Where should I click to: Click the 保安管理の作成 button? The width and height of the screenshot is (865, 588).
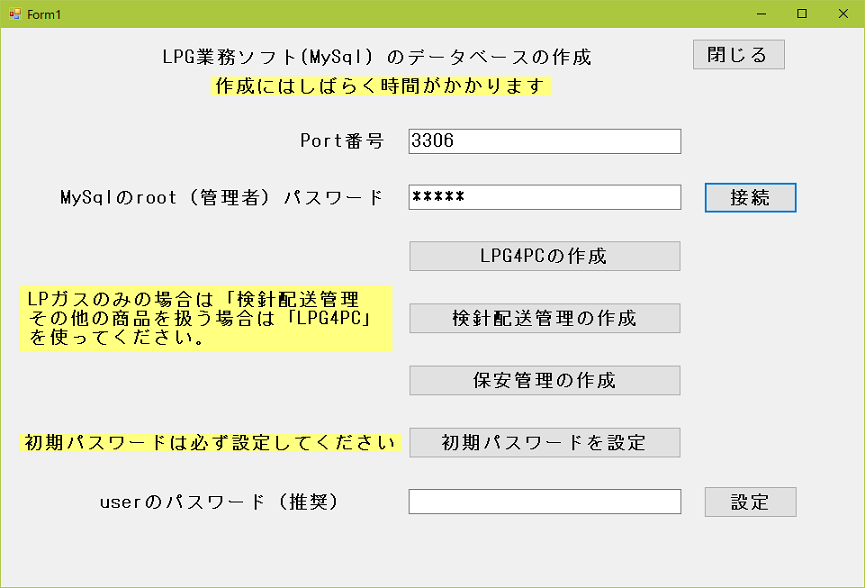coord(544,381)
